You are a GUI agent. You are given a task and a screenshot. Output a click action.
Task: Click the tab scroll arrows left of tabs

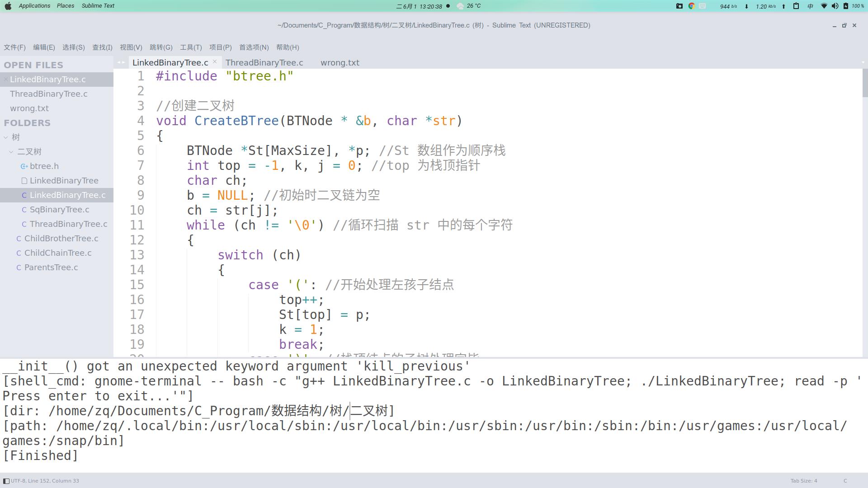[121, 62]
